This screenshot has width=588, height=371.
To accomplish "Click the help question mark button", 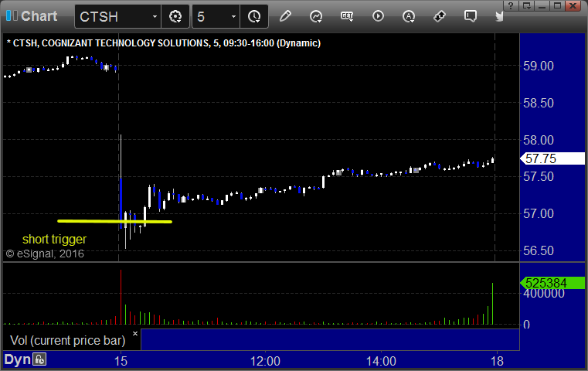I will click(x=511, y=5).
